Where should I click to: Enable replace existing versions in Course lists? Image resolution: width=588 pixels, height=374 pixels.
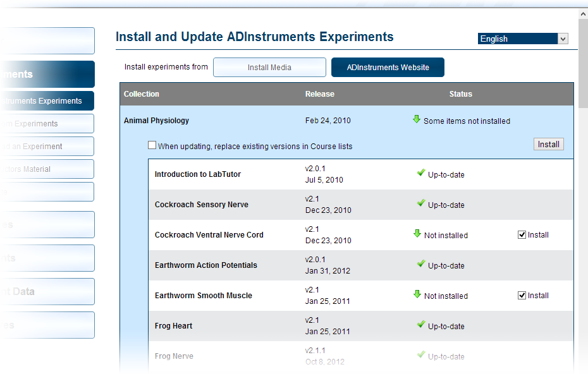tap(152, 145)
